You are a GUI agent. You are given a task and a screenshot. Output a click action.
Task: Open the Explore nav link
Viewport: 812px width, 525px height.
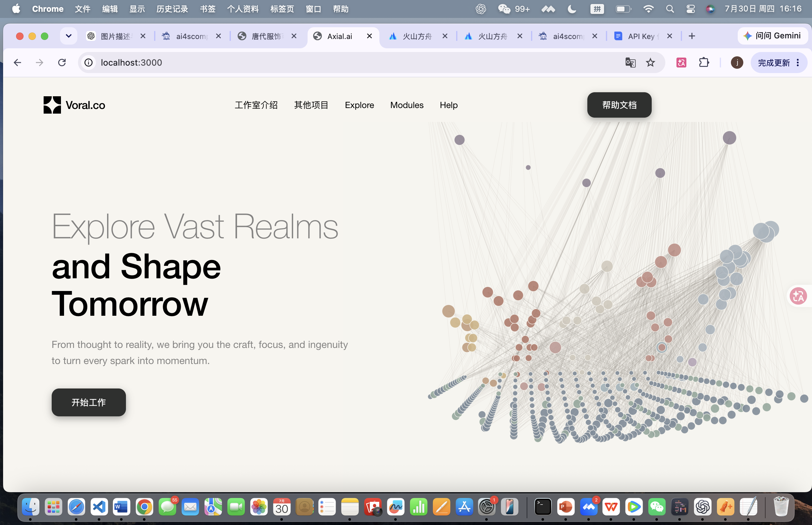click(x=359, y=105)
